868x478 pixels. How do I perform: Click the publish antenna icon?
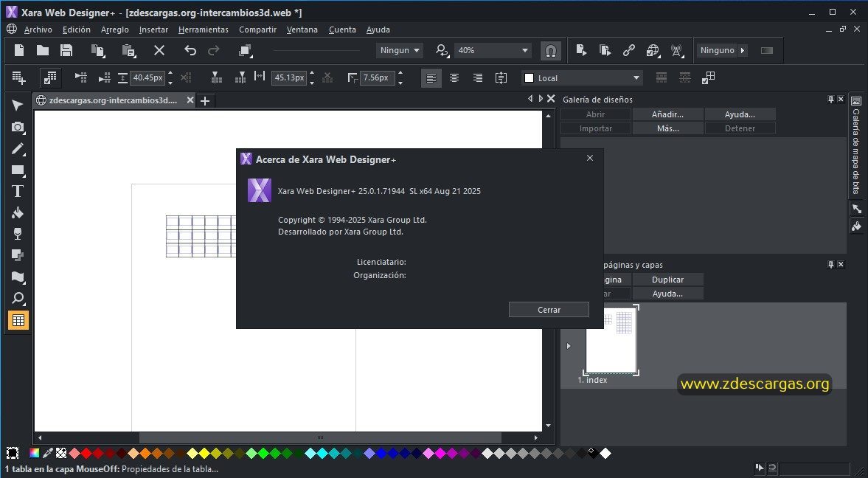676,50
